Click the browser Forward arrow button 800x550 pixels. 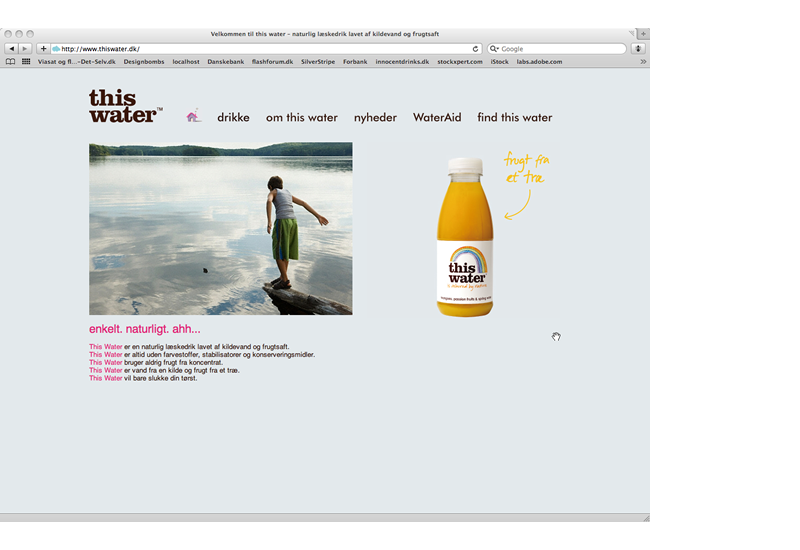pyautogui.click(x=25, y=48)
